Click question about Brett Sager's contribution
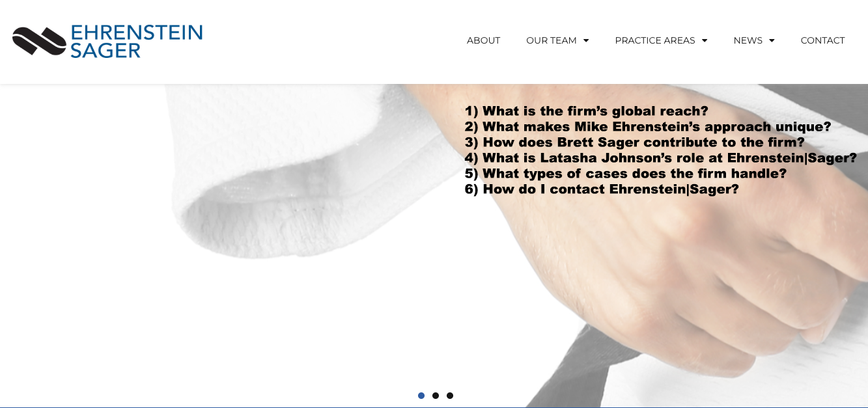Screen dimensions: 868x408 point(634,143)
